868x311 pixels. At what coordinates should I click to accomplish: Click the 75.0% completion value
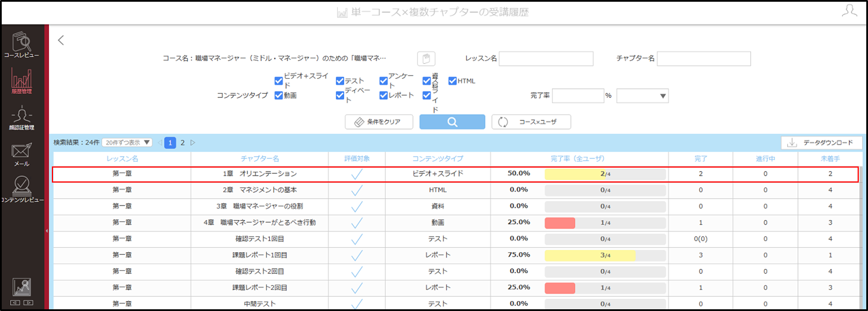click(519, 255)
